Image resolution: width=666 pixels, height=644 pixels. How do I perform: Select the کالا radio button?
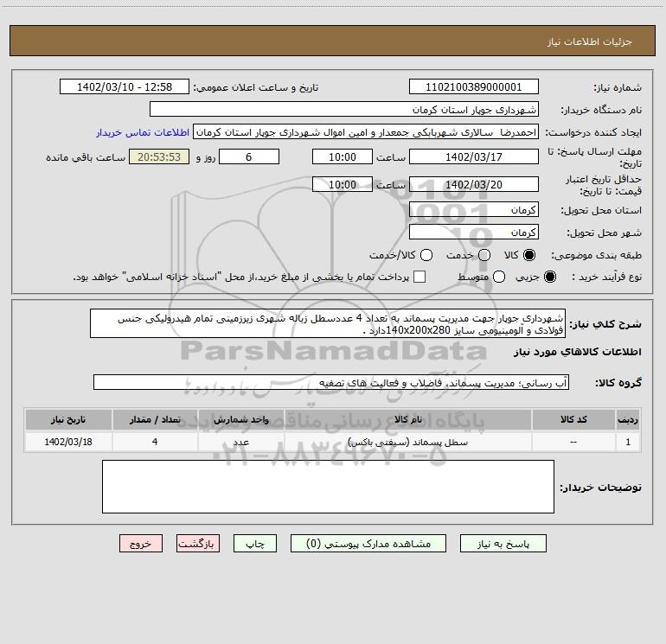[529, 255]
